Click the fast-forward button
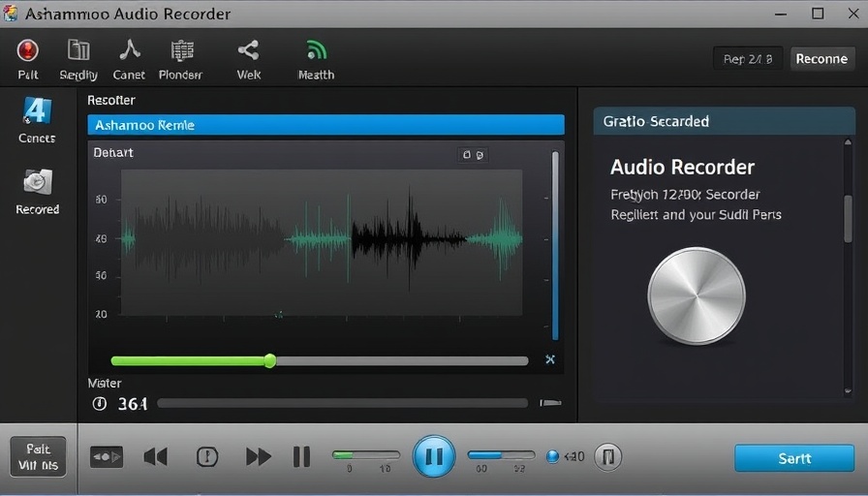Viewport: 868px width, 496px height. point(259,456)
